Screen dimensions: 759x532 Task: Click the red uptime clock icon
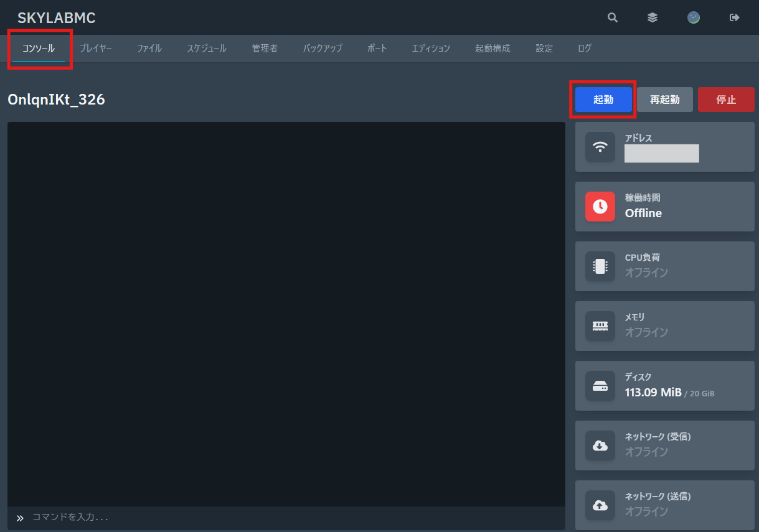(600, 207)
